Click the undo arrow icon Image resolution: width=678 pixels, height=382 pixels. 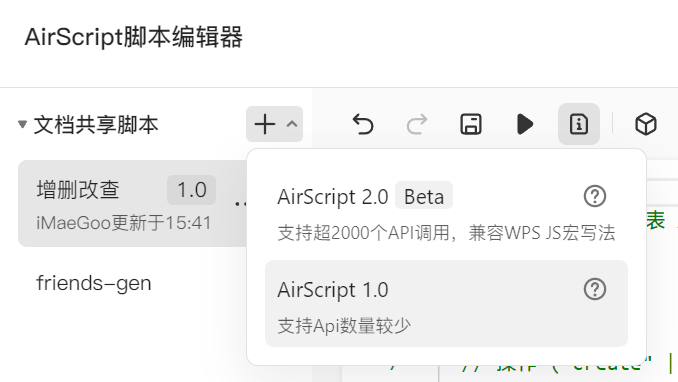(363, 125)
